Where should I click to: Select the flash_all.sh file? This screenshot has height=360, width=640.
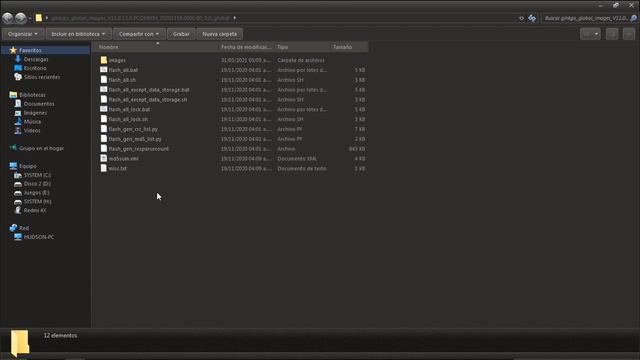(122, 80)
